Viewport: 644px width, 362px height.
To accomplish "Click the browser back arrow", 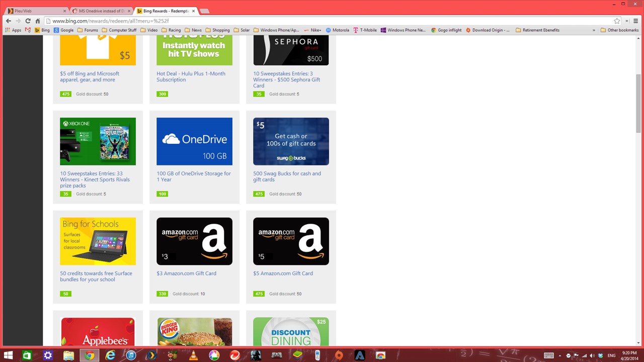I will pyautogui.click(x=8, y=21).
